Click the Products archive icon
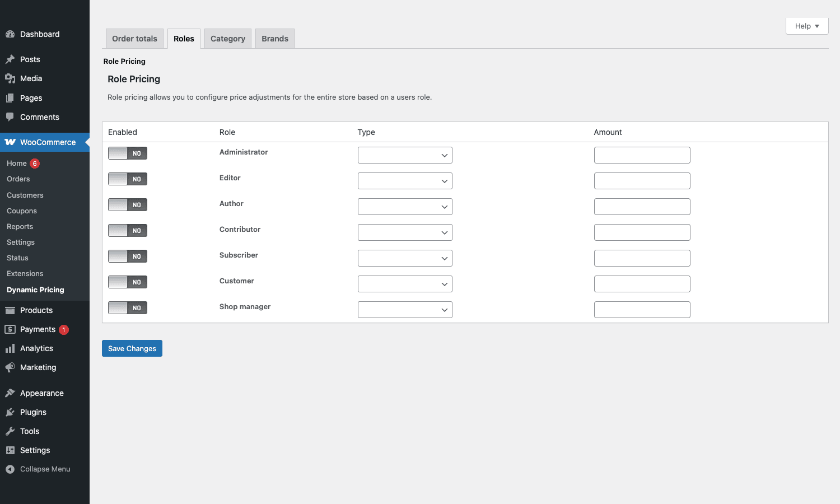The image size is (840, 504). pyautogui.click(x=10, y=310)
